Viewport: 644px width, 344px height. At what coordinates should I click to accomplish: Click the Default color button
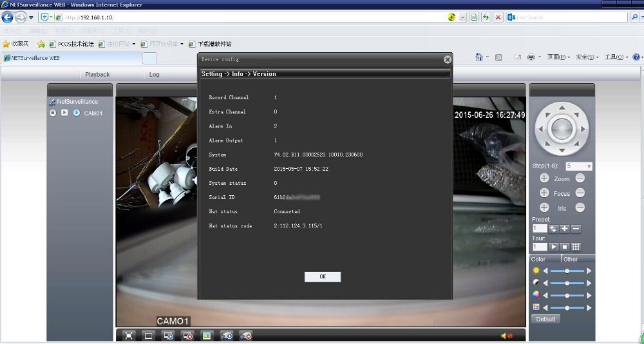[x=545, y=319]
